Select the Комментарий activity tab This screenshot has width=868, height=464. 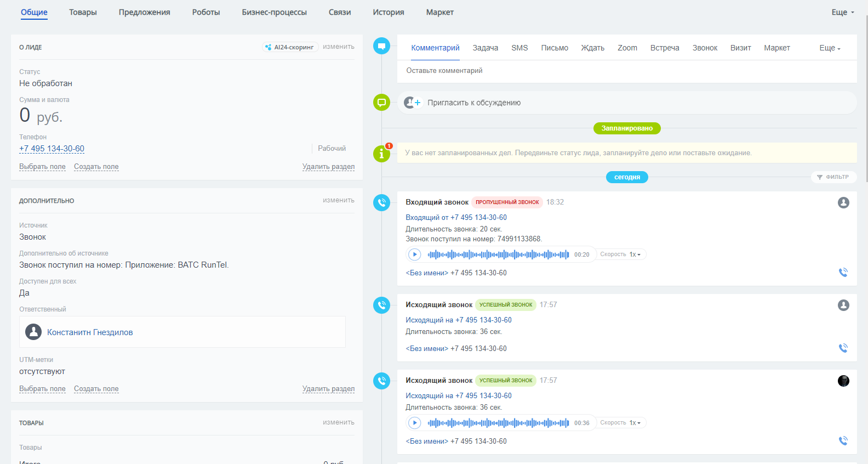(436, 48)
